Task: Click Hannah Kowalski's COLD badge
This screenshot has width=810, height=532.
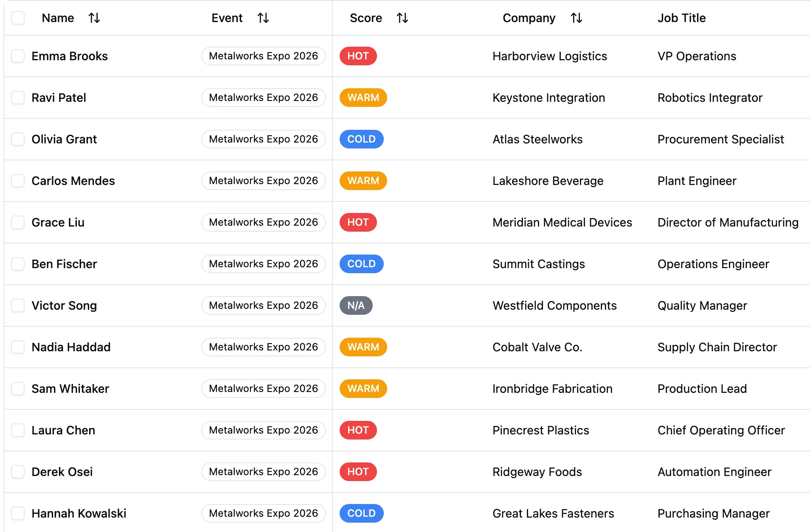Action: 361,513
